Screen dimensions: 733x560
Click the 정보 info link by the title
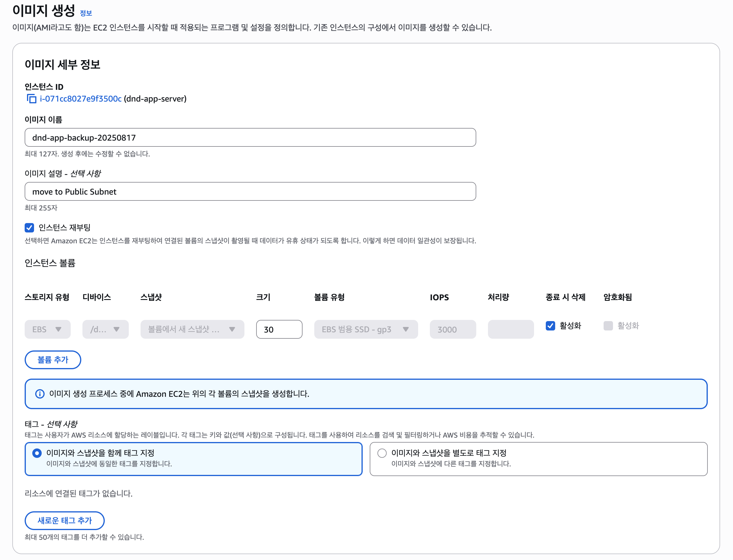click(86, 13)
